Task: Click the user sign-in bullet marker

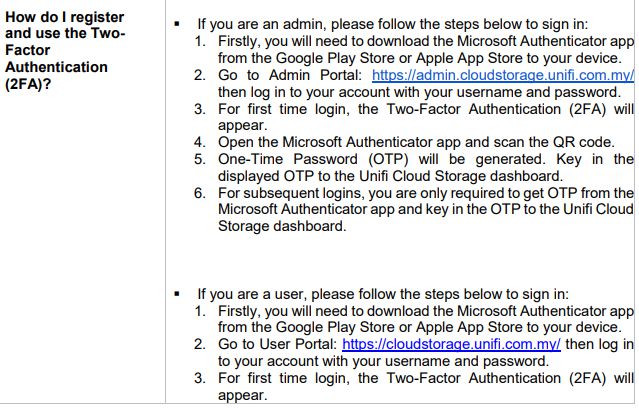Action: pos(177,294)
